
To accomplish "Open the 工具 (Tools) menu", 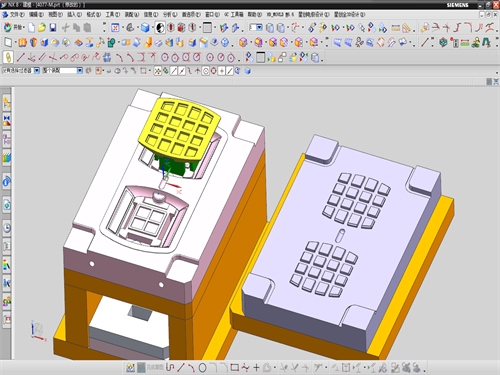I will click(112, 15).
